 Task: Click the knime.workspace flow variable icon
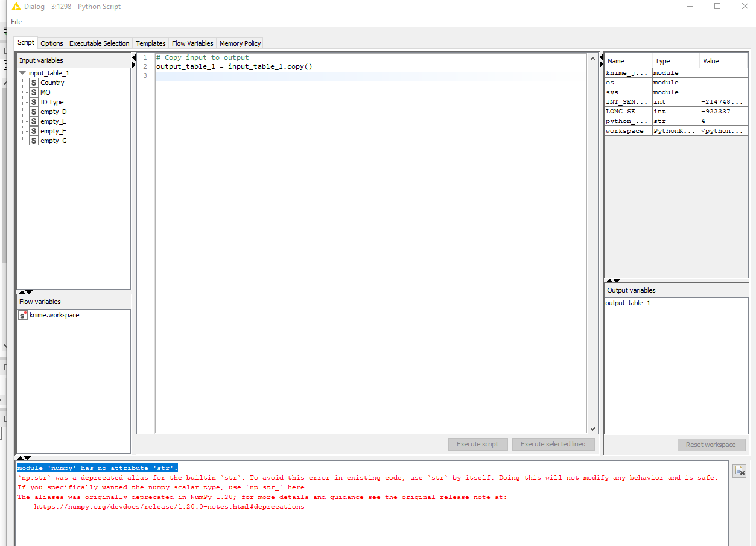click(23, 315)
